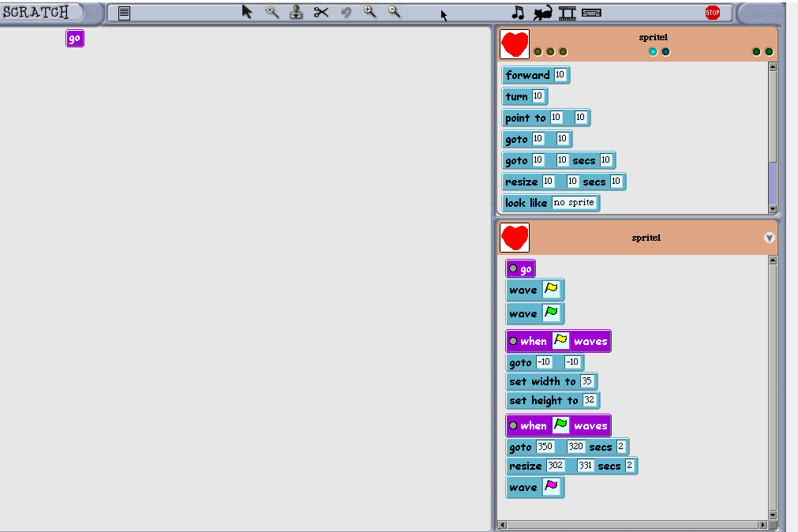The height and width of the screenshot is (532, 798).
Task: Click the stamp (copy) tool
Action: click(x=296, y=13)
